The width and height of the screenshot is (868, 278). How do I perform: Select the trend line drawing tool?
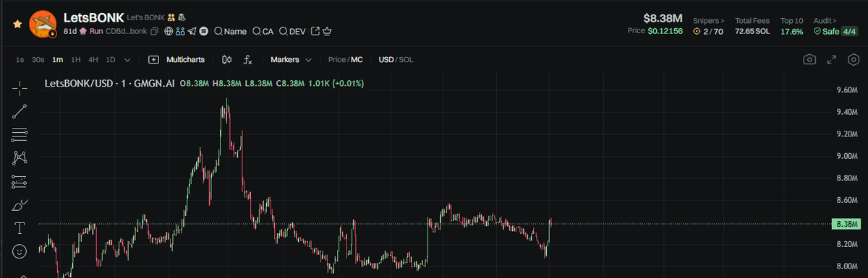[x=20, y=111]
